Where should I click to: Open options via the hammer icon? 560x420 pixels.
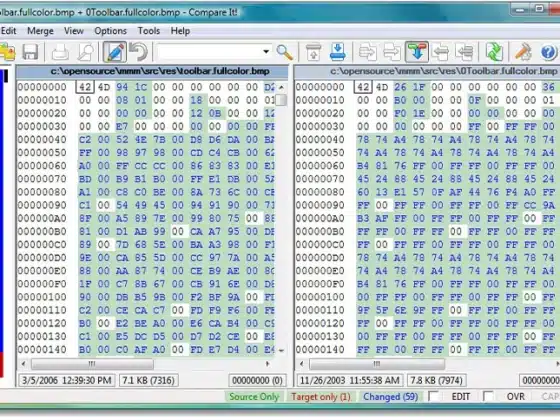pos(523,52)
